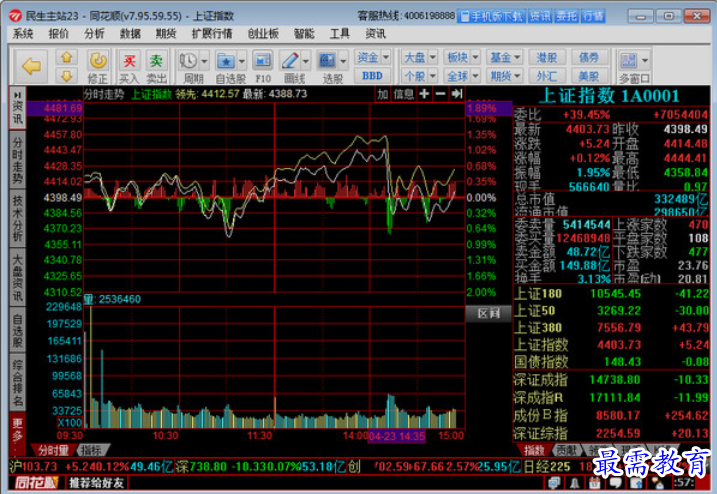Image resolution: width=717 pixels, height=494 pixels.
Task: Expand the 画线 dropdown arrow
Action: point(306,61)
